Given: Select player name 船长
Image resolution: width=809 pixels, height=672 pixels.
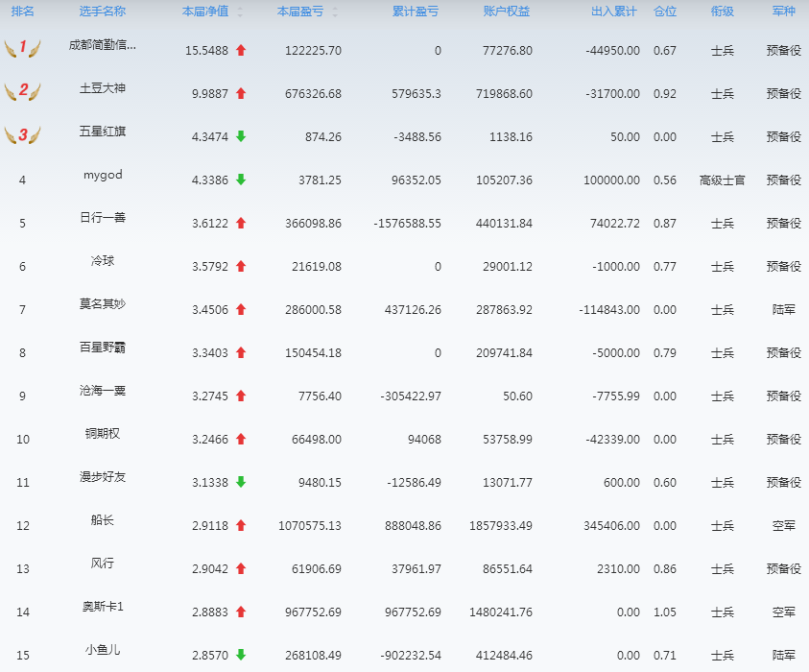Looking at the screenshot, I should point(102,520).
